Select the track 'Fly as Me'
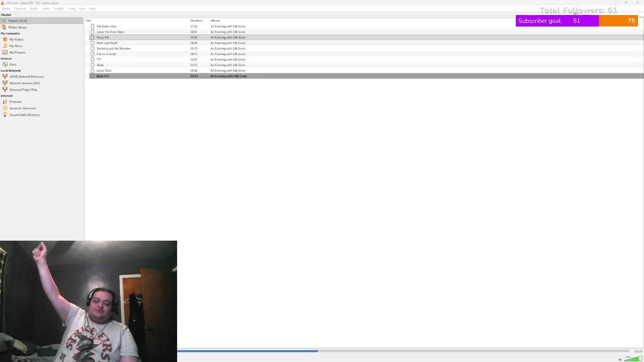Viewport: 644px width, 362px height. 366,37
